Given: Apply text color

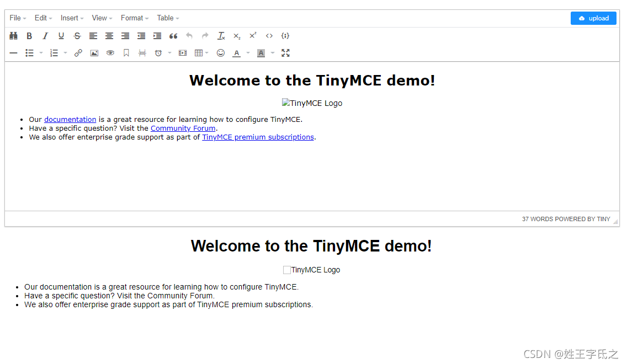Looking at the screenshot, I should pos(237,53).
